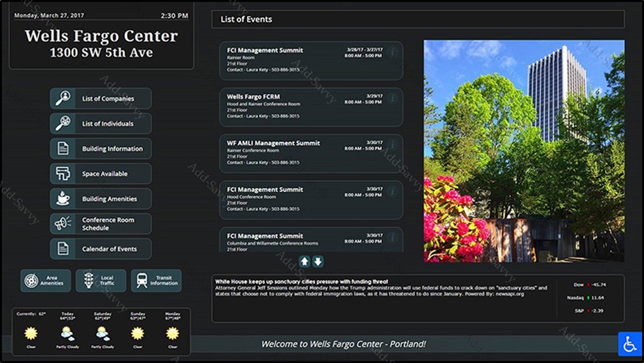Screen dimensions: 644x363
Task: Open List of Individuals
Action: click(x=100, y=124)
